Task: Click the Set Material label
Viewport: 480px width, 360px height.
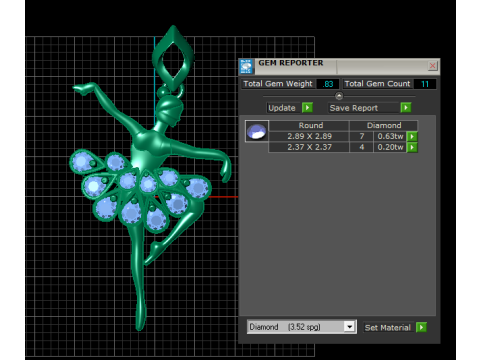Action: tap(388, 328)
